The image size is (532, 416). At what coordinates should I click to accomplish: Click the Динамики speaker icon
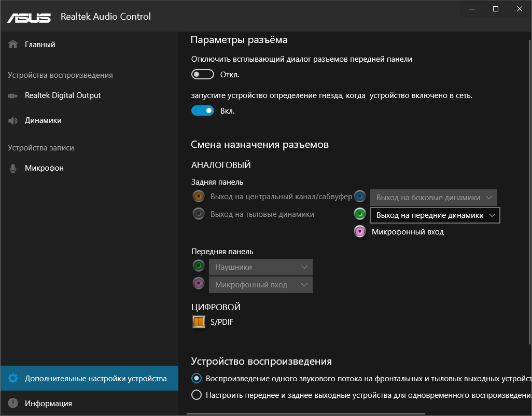coord(12,120)
